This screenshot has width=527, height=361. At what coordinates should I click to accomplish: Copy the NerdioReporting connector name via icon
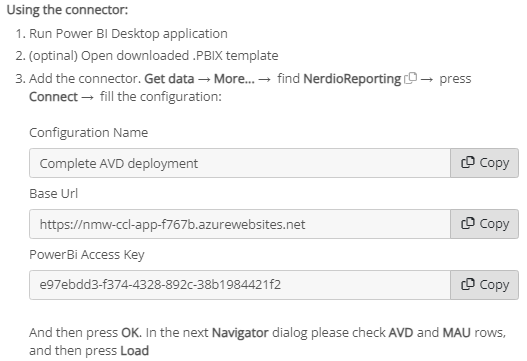click(x=410, y=79)
